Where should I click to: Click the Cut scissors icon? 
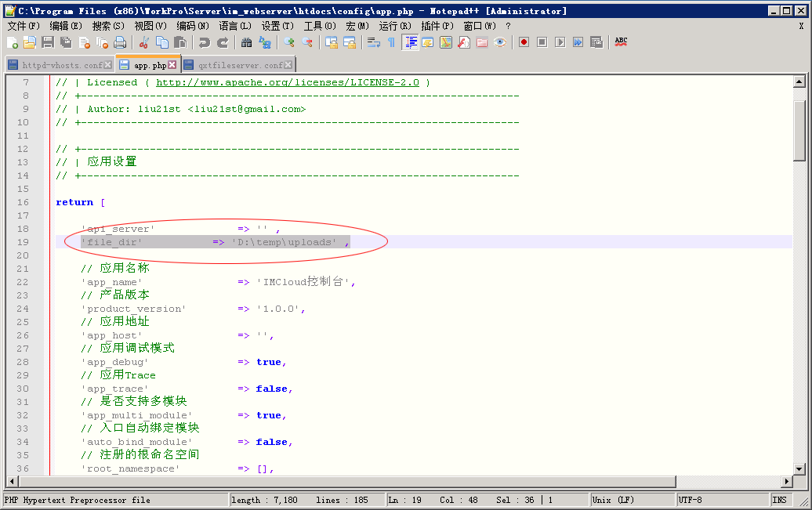(x=144, y=42)
